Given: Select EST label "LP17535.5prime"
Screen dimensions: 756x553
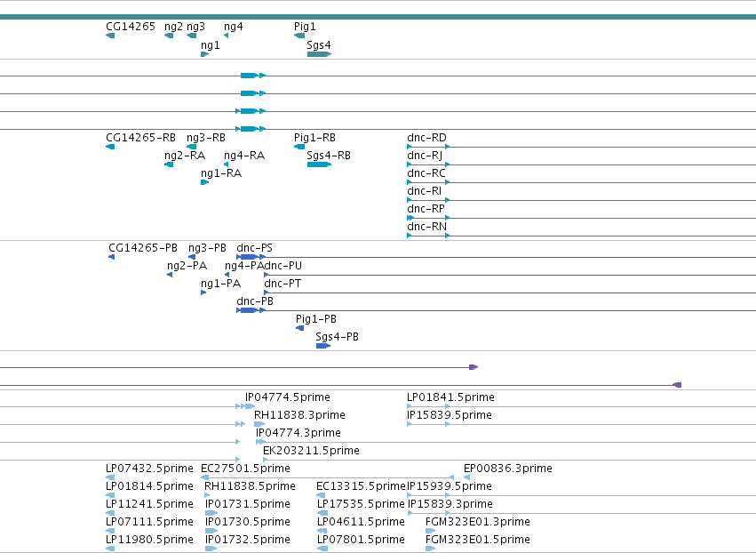Looking at the screenshot, I should coord(361,505).
